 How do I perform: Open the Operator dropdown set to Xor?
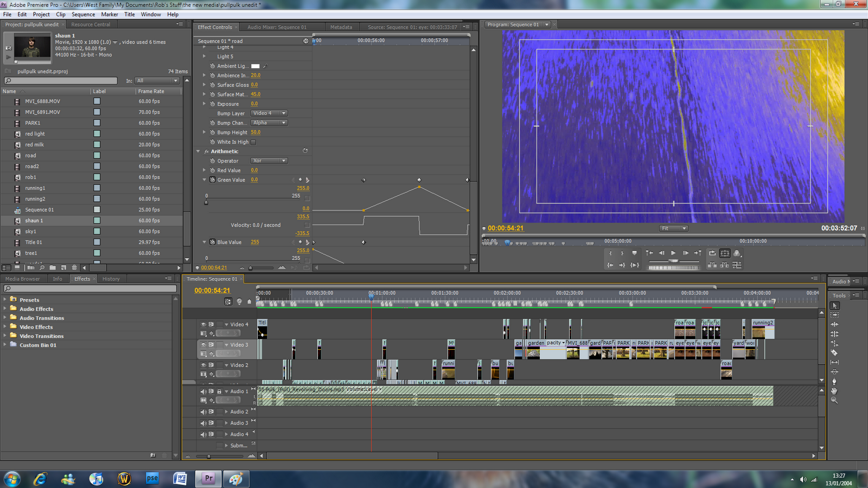click(269, 160)
